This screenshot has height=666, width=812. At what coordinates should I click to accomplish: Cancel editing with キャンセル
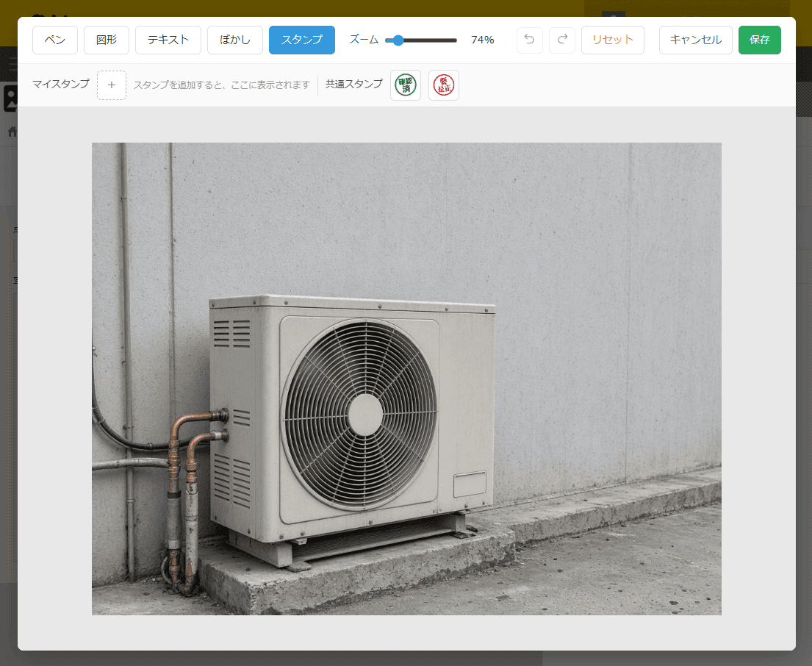pyautogui.click(x=695, y=40)
